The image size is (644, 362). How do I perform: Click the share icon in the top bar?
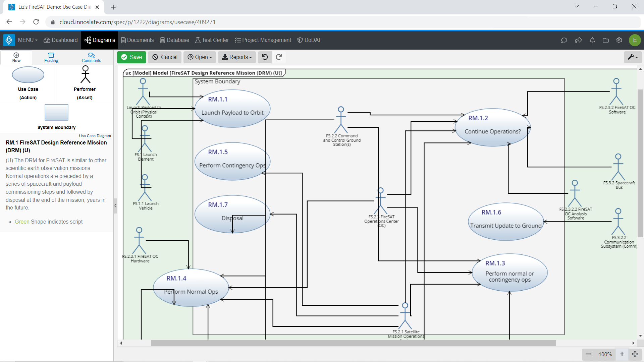(x=578, y=40)
